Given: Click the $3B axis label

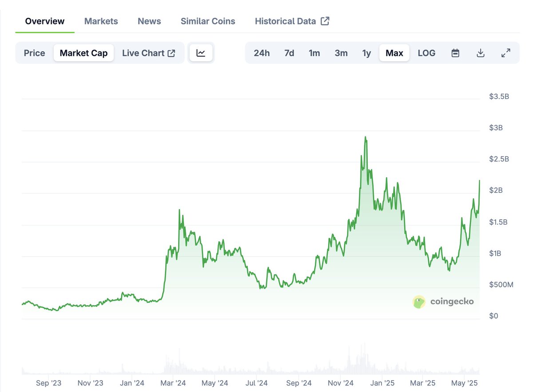Looking at the screenshot, I should tap(496, 128).
